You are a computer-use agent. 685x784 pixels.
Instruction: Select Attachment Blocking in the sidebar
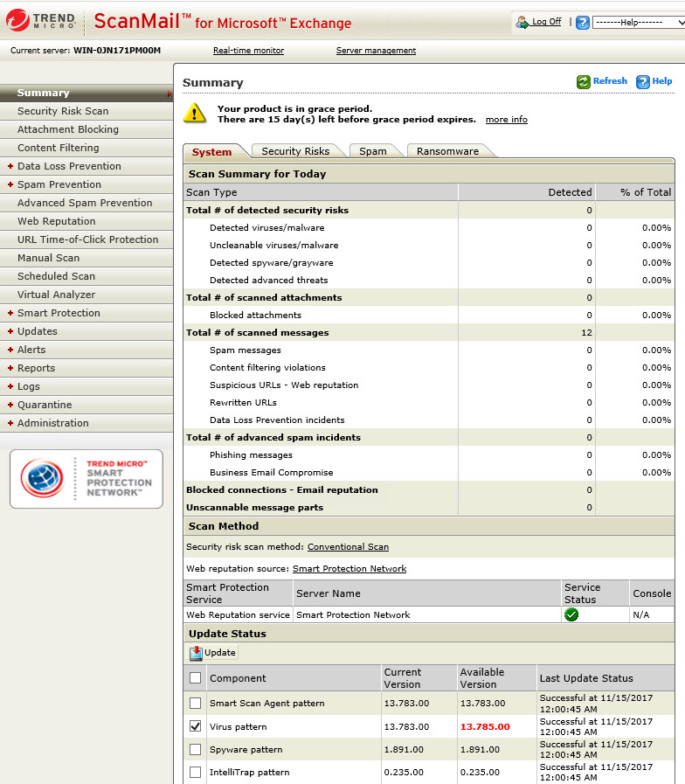(68, 129)
